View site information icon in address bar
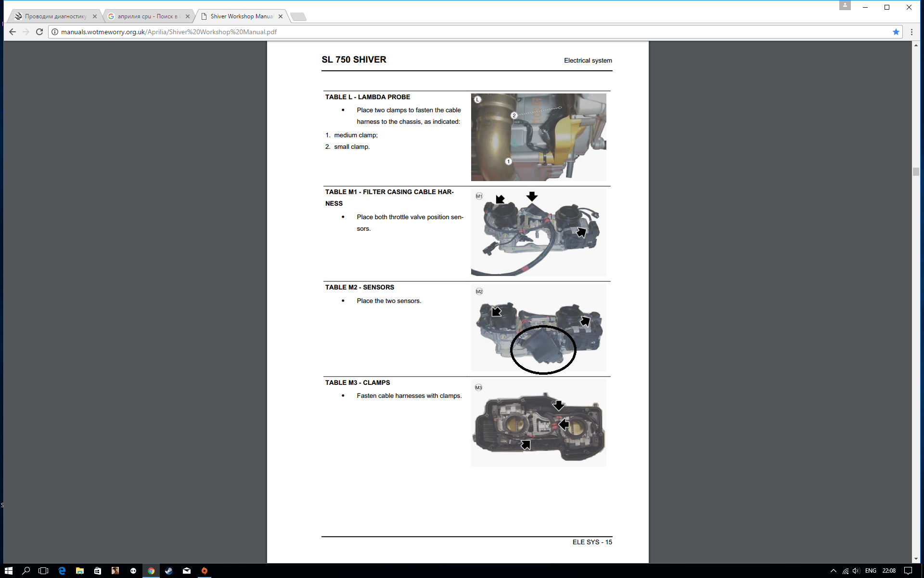This screenshot has height=578, width=924. [55, 32]
